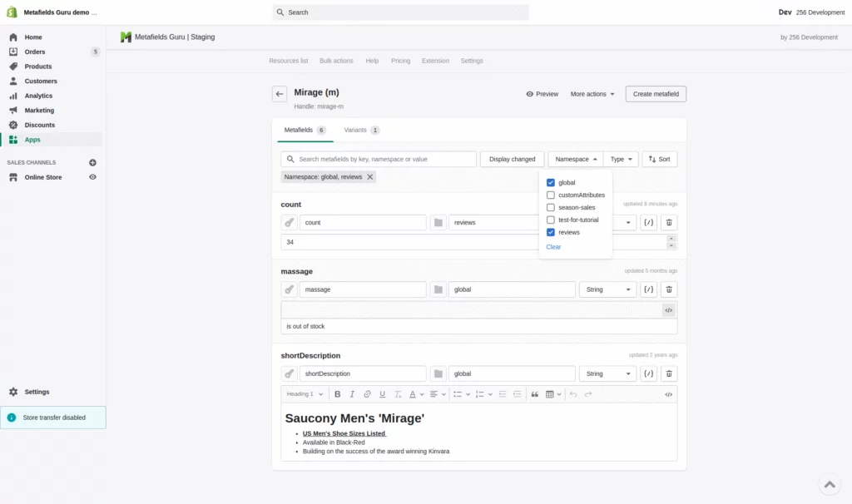Add a new sales channel

point(93,163)
